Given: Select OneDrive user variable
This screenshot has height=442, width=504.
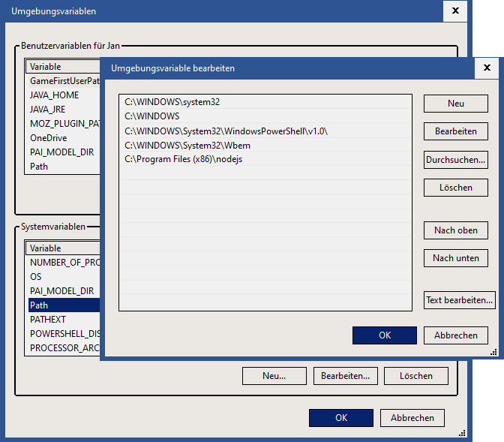Looking at the screenshot, I should click(48, 138).
